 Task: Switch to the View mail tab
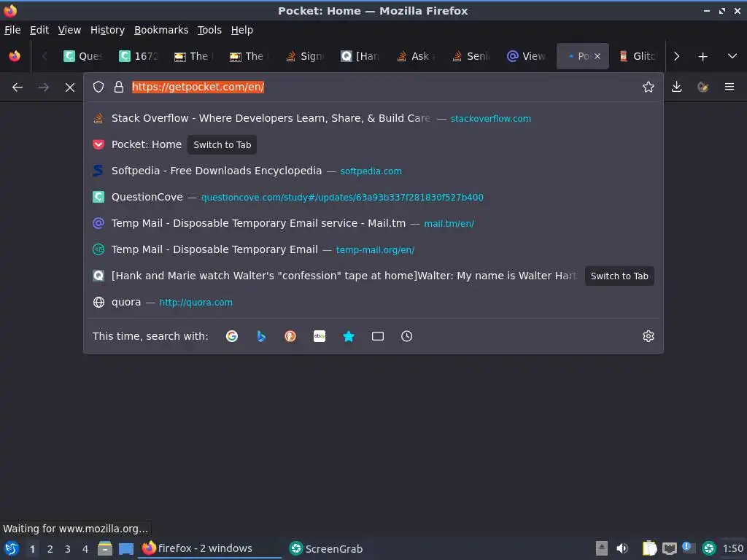coord(527,56)
